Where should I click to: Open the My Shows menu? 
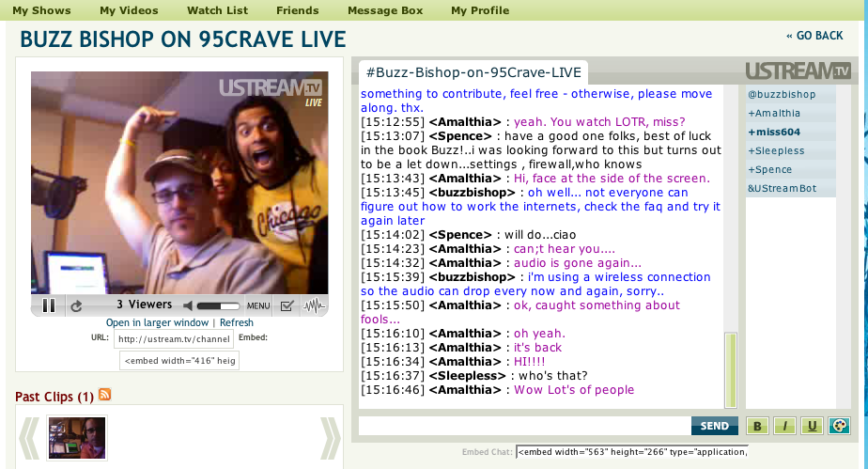point(41,10)
